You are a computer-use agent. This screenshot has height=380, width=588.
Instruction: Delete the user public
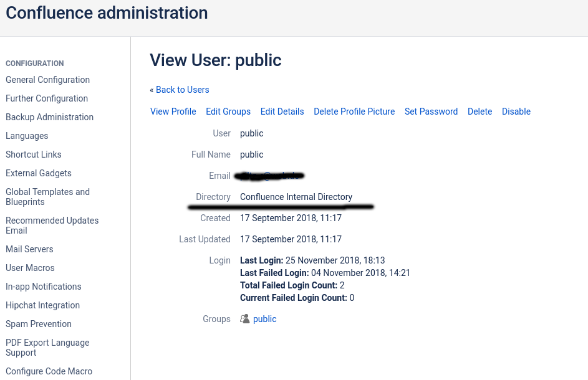pos(480,112)
